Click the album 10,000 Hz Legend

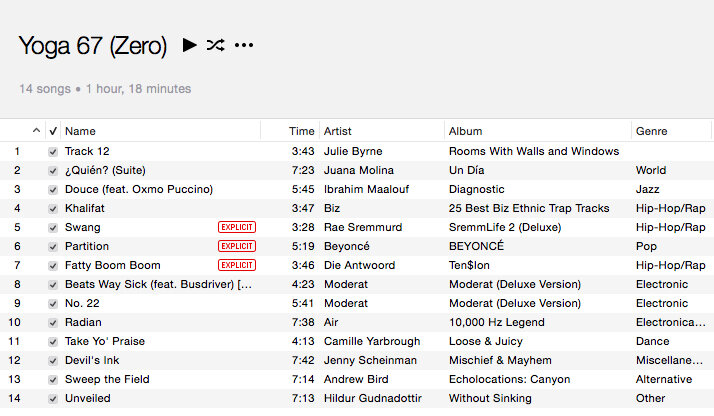(496, 322)
